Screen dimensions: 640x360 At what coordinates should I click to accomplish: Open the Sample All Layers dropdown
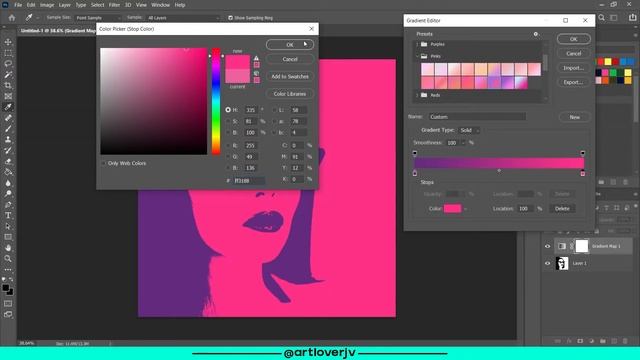[x=182, y=18]
